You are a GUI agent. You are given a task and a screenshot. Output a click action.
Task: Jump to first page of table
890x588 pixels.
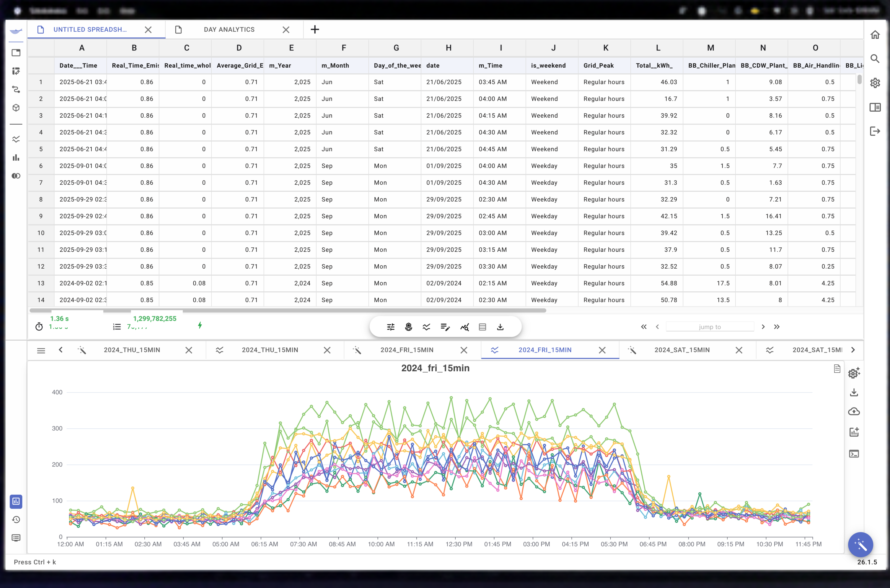644,327
